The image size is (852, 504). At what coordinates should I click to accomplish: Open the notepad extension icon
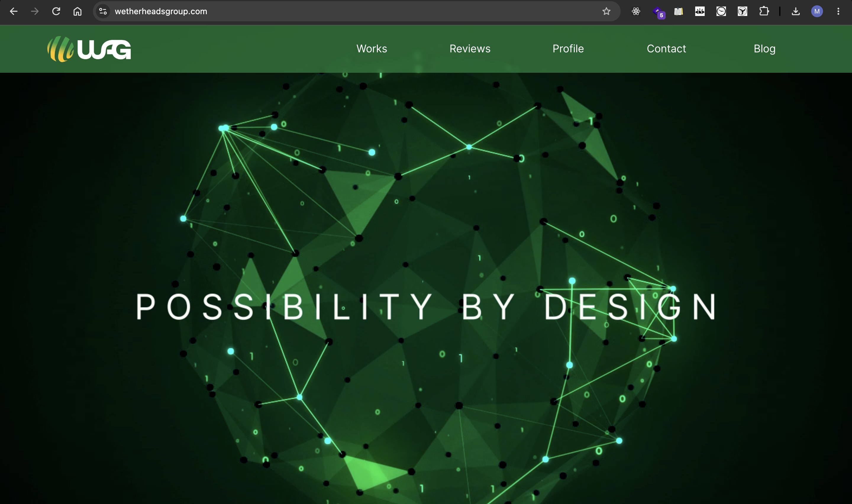click(x=678, y=11)
